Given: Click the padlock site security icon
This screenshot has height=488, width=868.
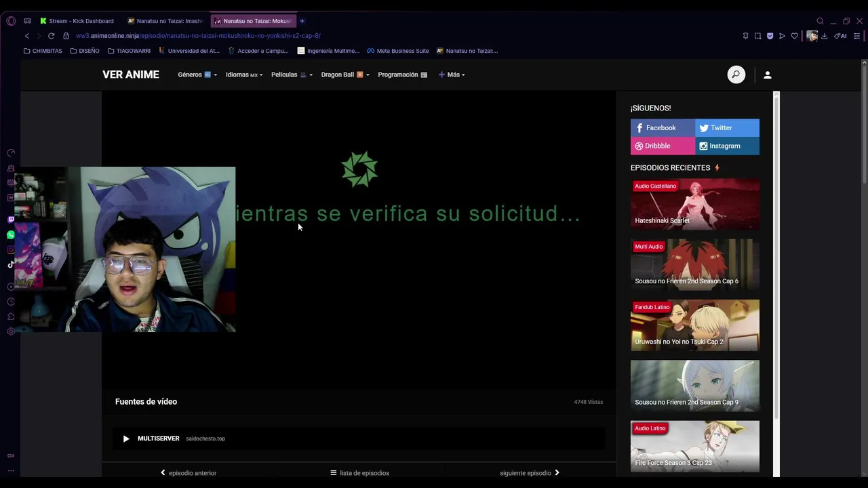Looking at the screenshot, I should click(x=66, y=36).
